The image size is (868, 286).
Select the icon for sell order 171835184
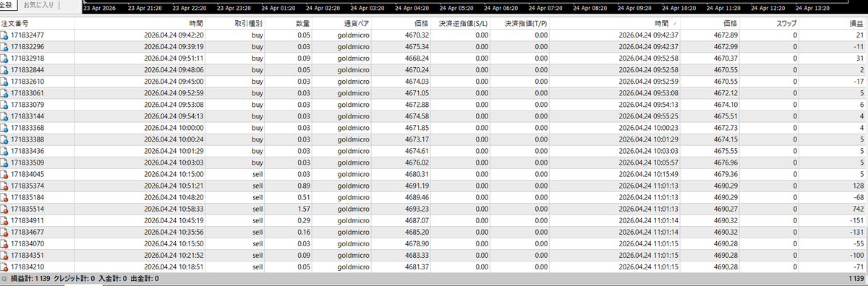coord(4,197)
